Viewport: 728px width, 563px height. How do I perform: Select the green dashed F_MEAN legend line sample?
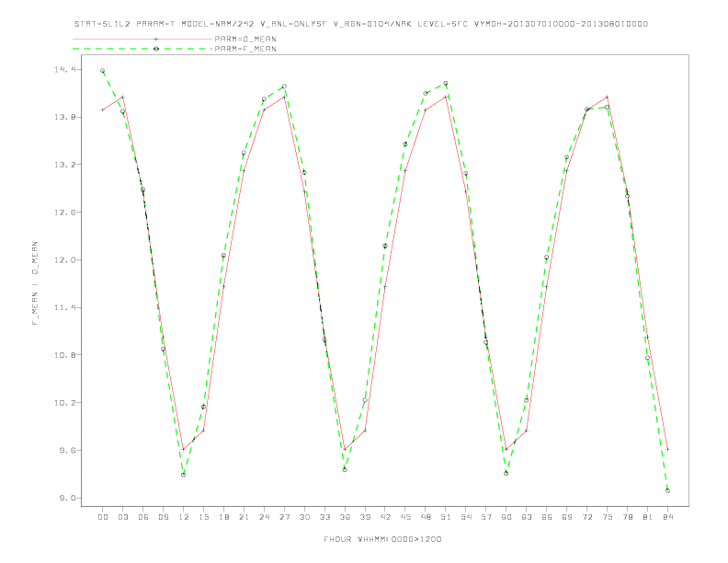coord(142,49)
